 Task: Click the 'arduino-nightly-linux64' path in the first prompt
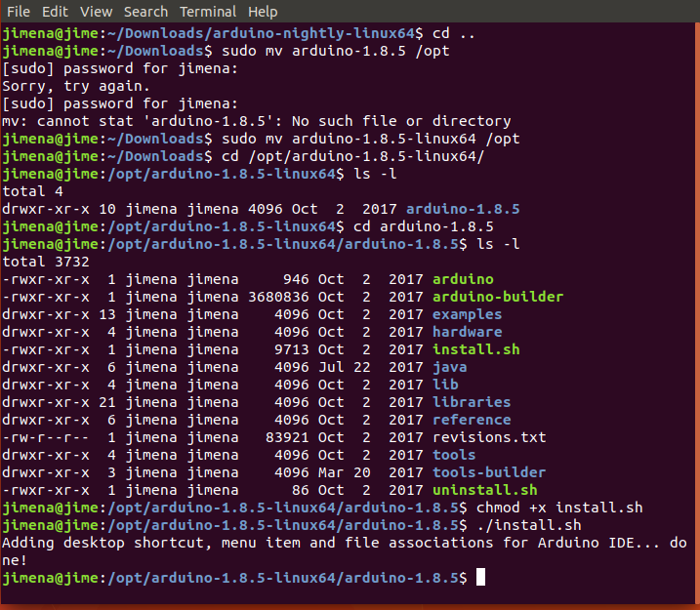(x=313, y=33)
